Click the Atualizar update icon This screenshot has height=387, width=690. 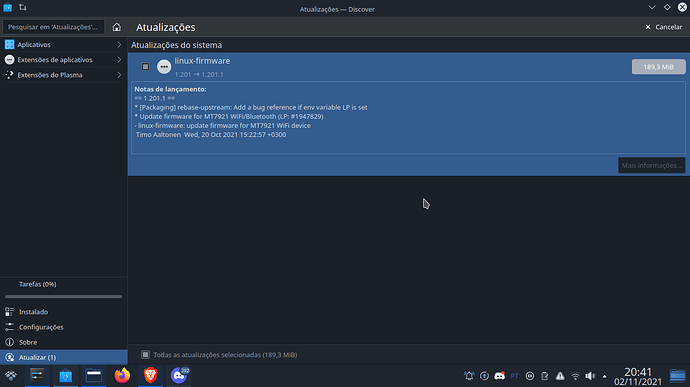[9, 357]
